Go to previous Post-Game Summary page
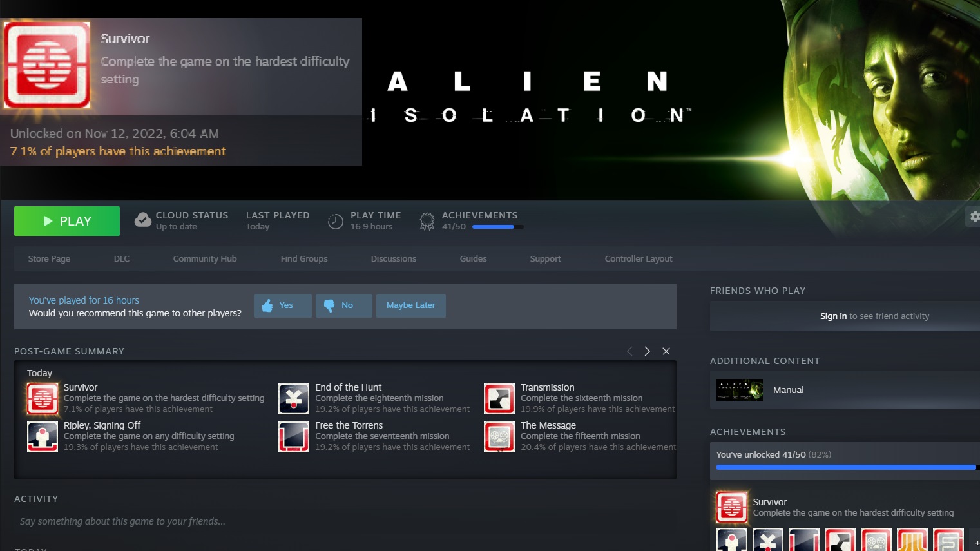This screenshot has width=980, height=551. point(629,351)
